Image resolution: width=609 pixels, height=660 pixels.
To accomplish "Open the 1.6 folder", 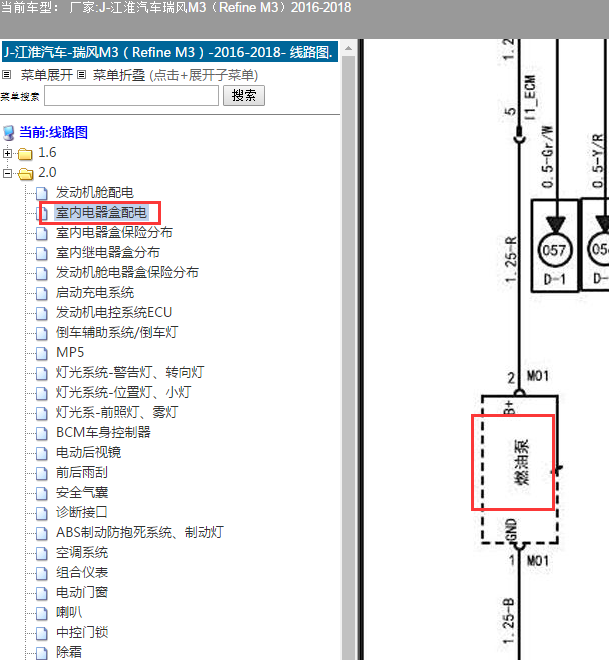I will click(x=47, y=152).
